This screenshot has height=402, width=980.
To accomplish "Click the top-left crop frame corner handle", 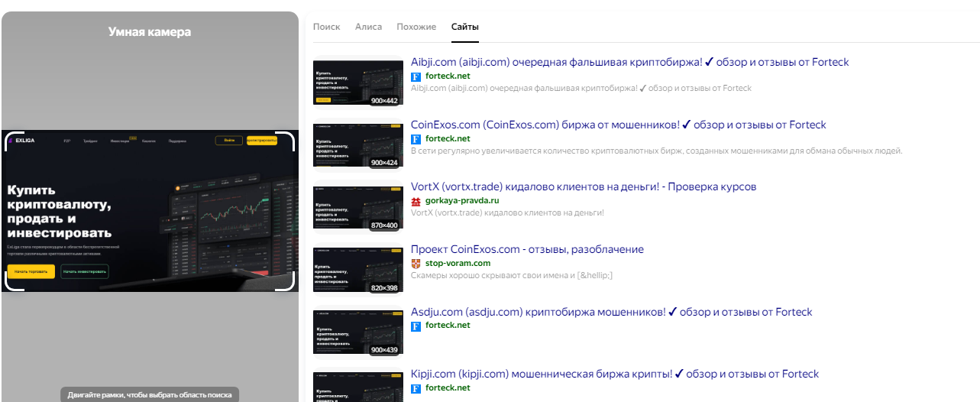I will pyautogui.click(x=13, y=140).
